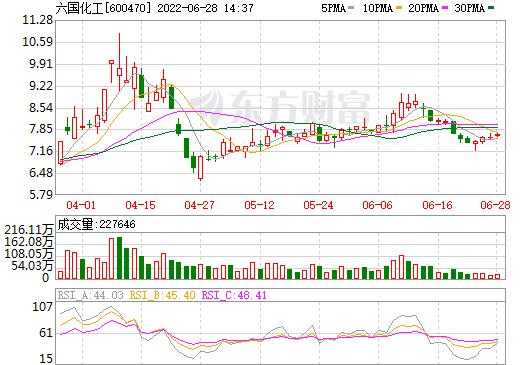520x365 pixels.
Task: Click the 9.91 price axis label
Action: [x=41, y=64]
